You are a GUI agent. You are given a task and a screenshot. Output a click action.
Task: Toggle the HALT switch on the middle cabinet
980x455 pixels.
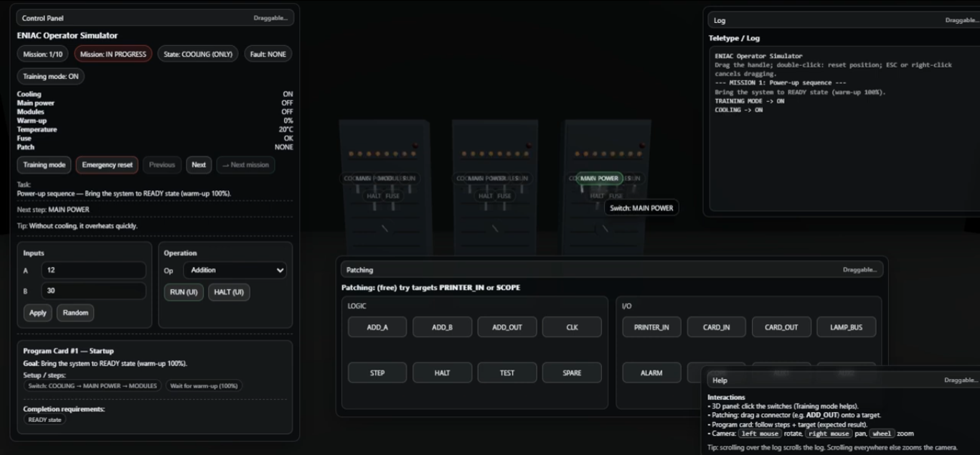[486, 196]
